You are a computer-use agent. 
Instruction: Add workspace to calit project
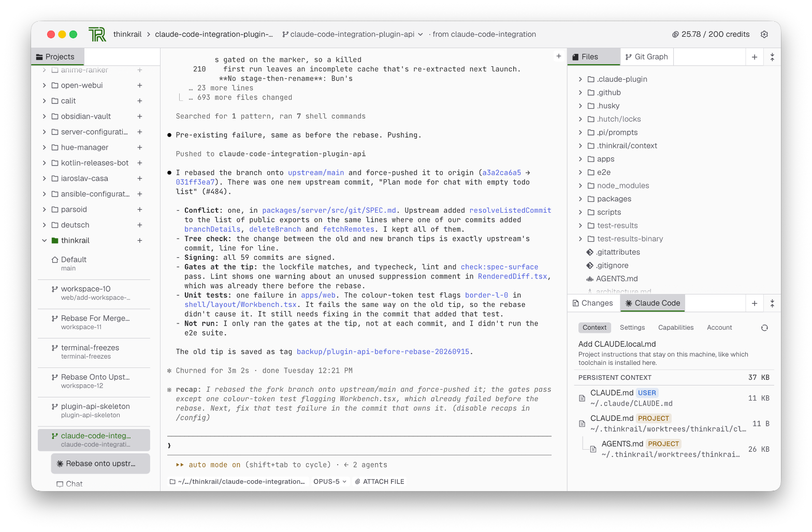(x=140, y=101)
